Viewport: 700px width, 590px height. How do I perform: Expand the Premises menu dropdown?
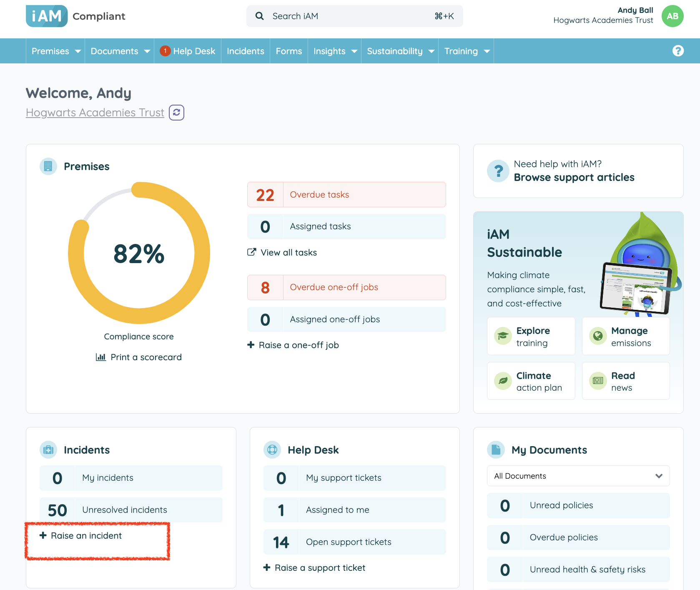[55, 51]
